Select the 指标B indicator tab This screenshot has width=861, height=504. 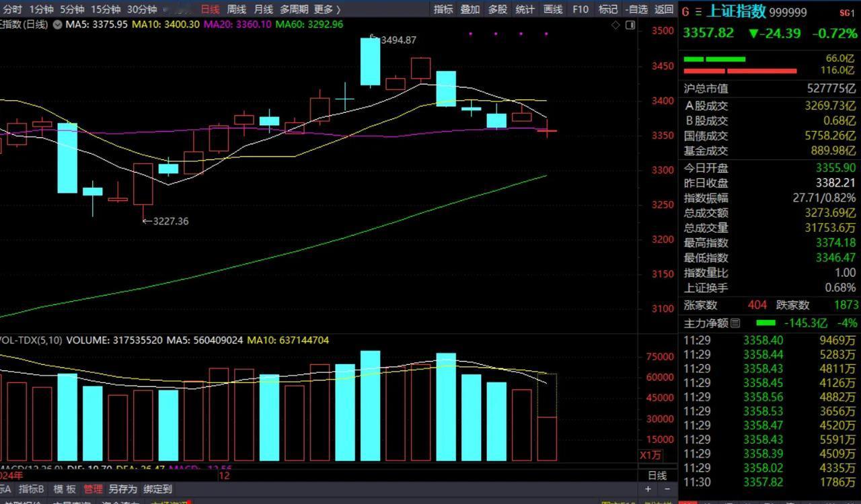31,489
